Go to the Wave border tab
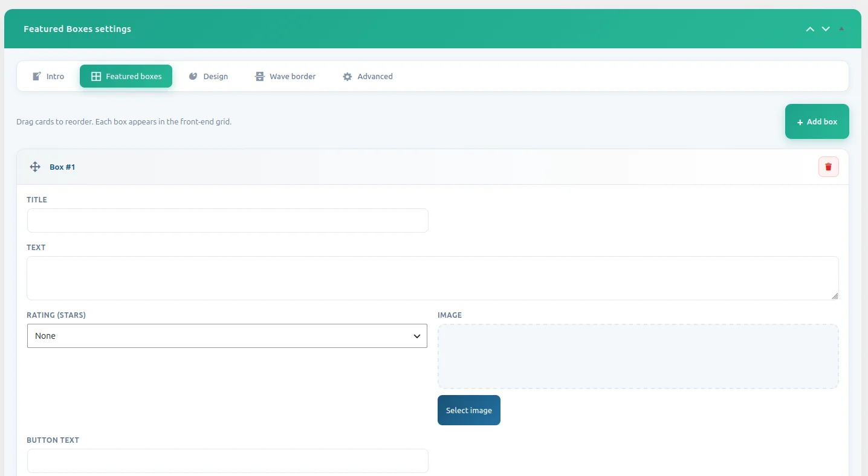The height and width of the screenshot is (476, 868). (285, 76)
